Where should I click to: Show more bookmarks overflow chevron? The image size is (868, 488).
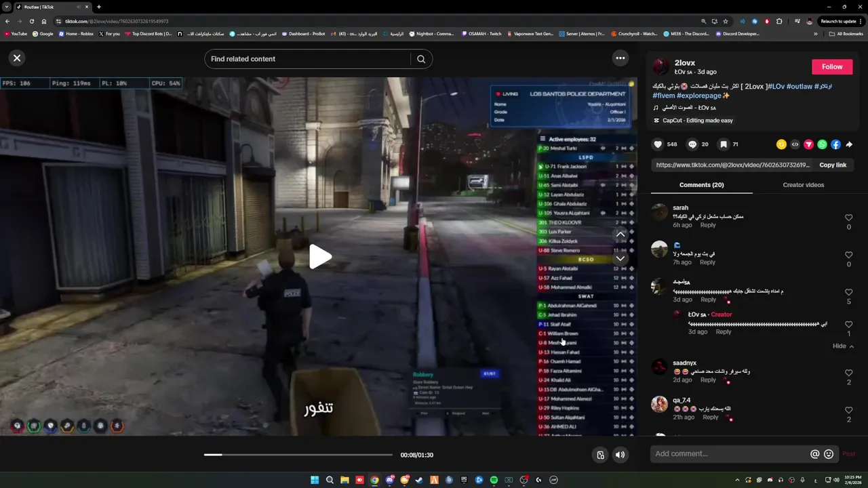pos(816,33)
